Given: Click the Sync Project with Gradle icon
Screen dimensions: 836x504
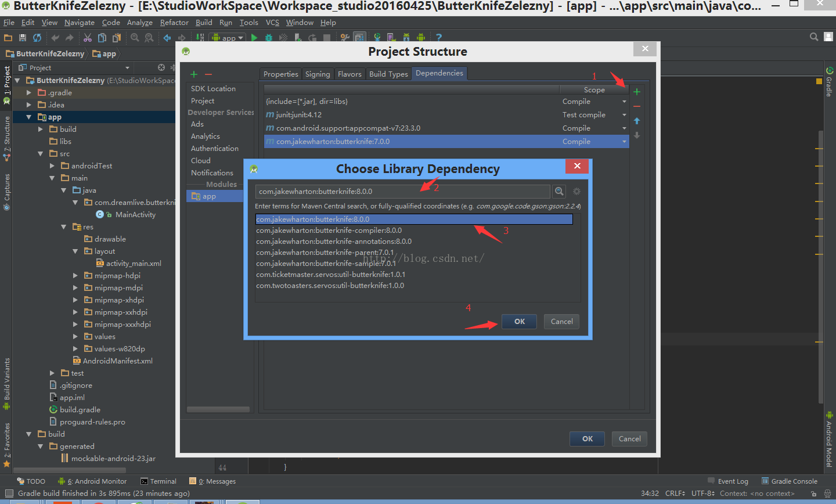Looking at the screenshot, I should pos(377,38).
